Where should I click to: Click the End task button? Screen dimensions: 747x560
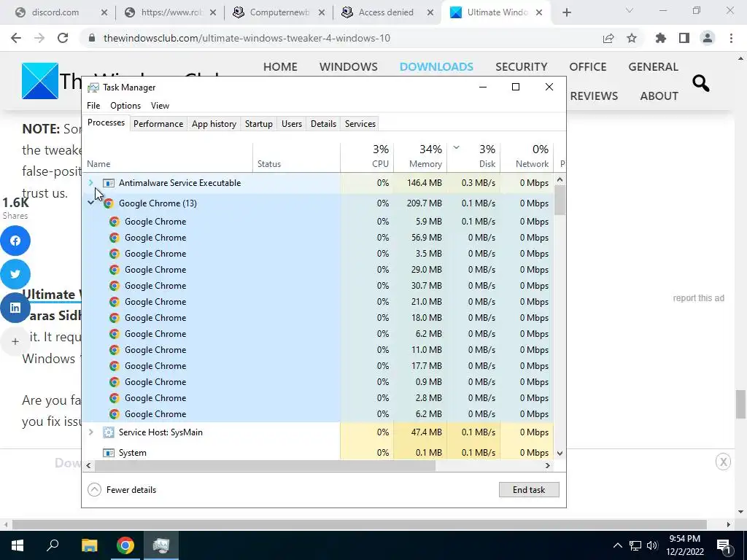(529, 489)
